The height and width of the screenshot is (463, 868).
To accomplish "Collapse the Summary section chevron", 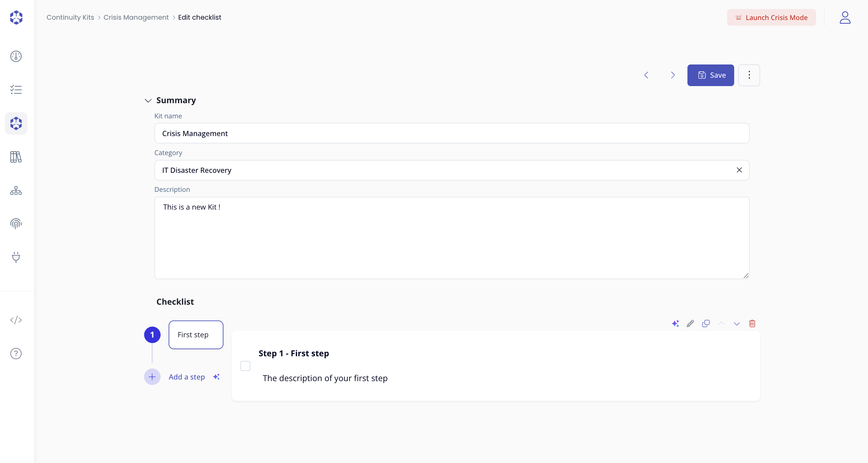I will [x=148, y=100].
